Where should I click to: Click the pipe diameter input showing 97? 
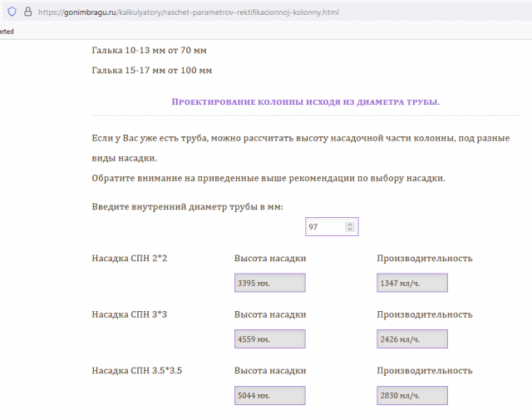click(x=324, y=227)
